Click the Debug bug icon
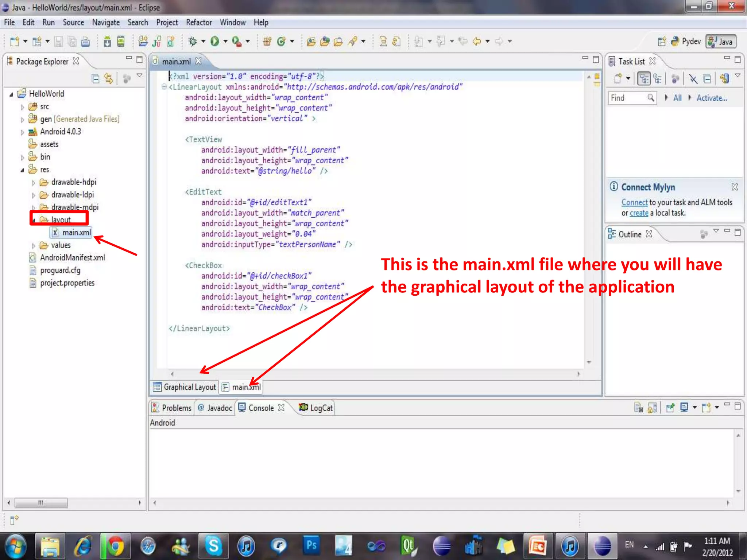The width and height of the screenshot is (747, 560). (x=193, y=42)
